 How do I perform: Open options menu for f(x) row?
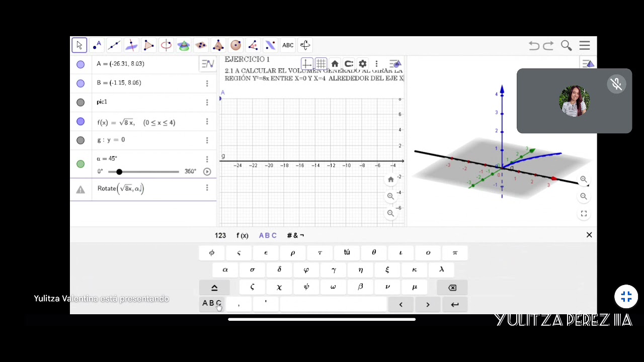(207, 122)
